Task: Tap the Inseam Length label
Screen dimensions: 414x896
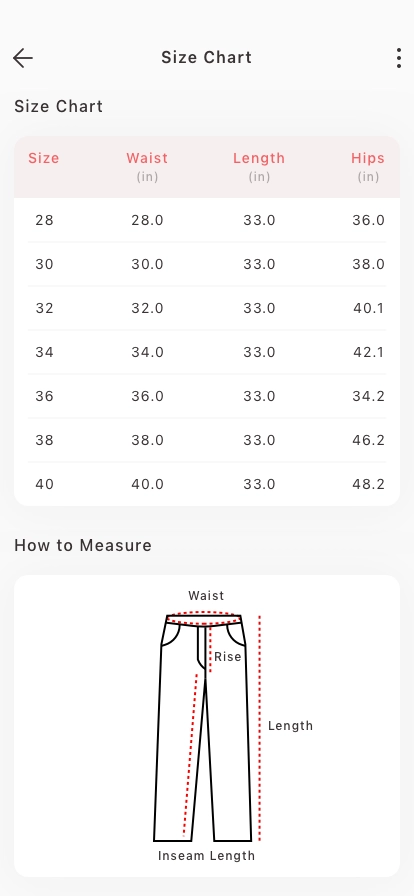Action: (206, 855)
